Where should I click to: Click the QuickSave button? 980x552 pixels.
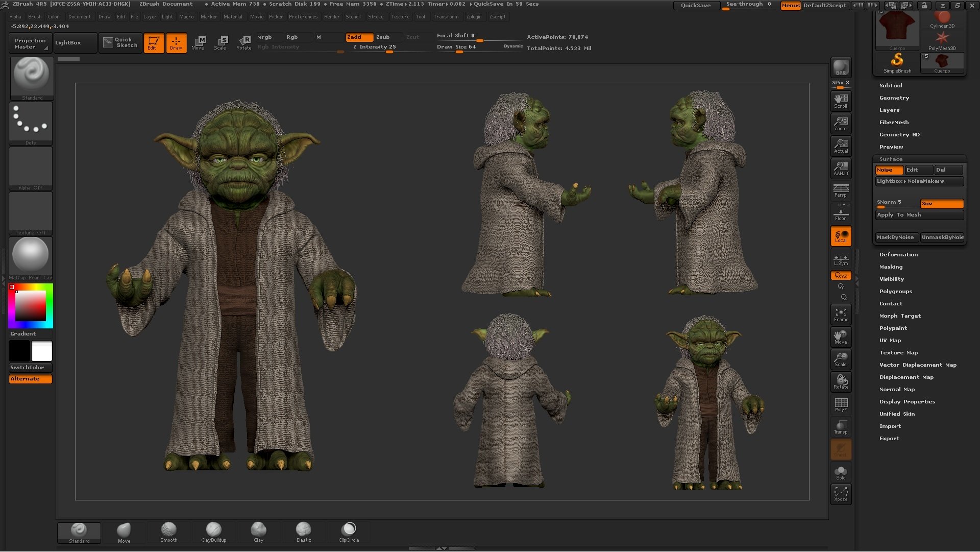[695, 5]
